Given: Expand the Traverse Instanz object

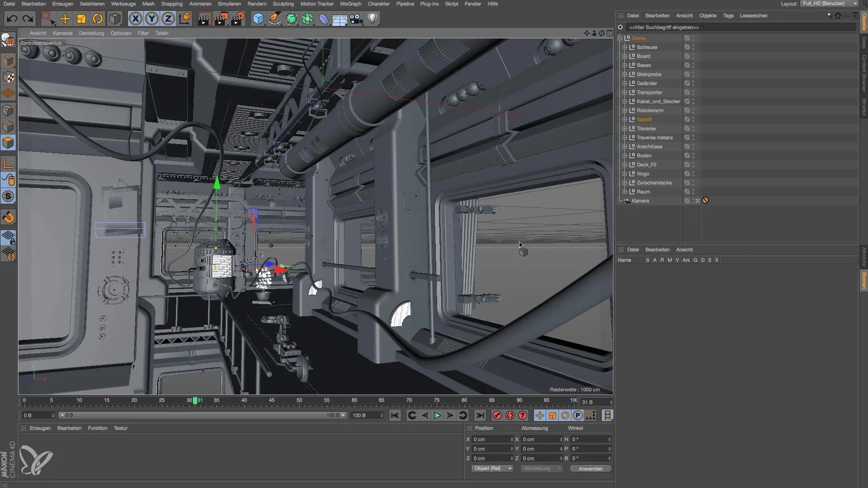Looking at the screenshot, I should tap(625, 137).
